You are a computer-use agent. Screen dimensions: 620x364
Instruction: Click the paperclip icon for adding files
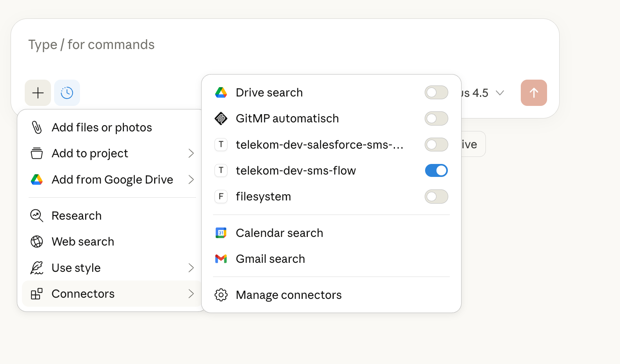pos(37,127)
